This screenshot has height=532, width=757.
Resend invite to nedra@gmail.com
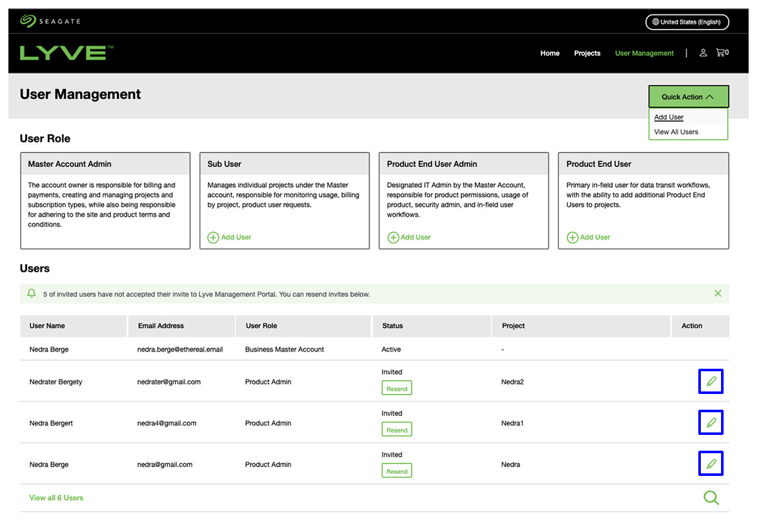(397, 471)
